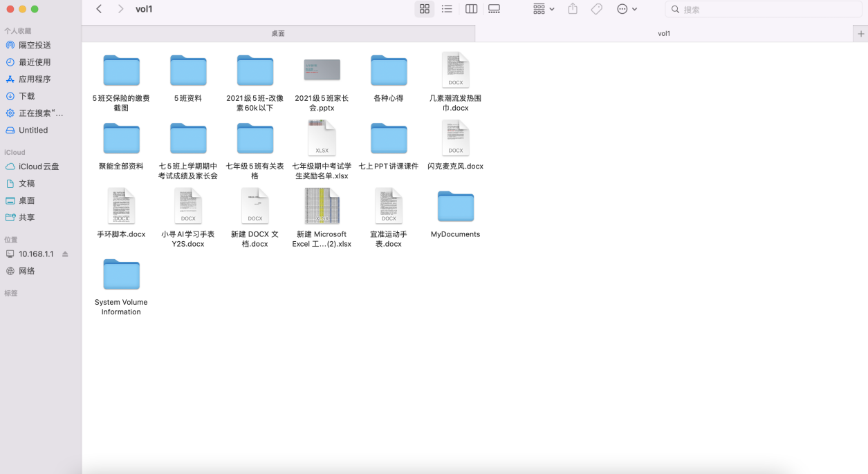Open iCloud云盘 in the sidebar
The height and width of the screenshot is (474, 868).
tap(39, 167)
